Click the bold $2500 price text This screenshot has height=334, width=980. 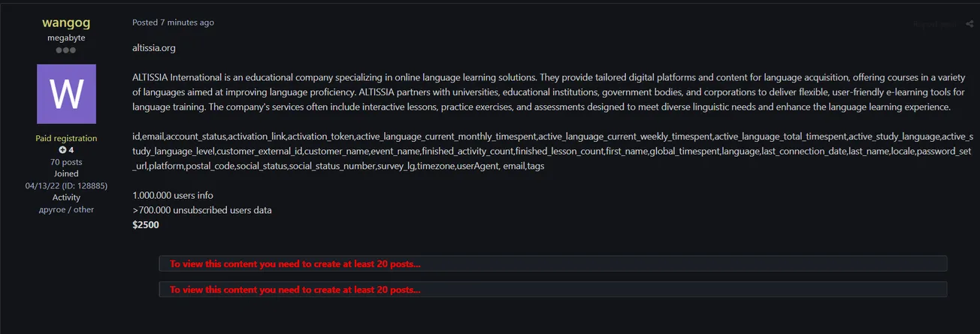pyautogui.click(x=146, y=224)
